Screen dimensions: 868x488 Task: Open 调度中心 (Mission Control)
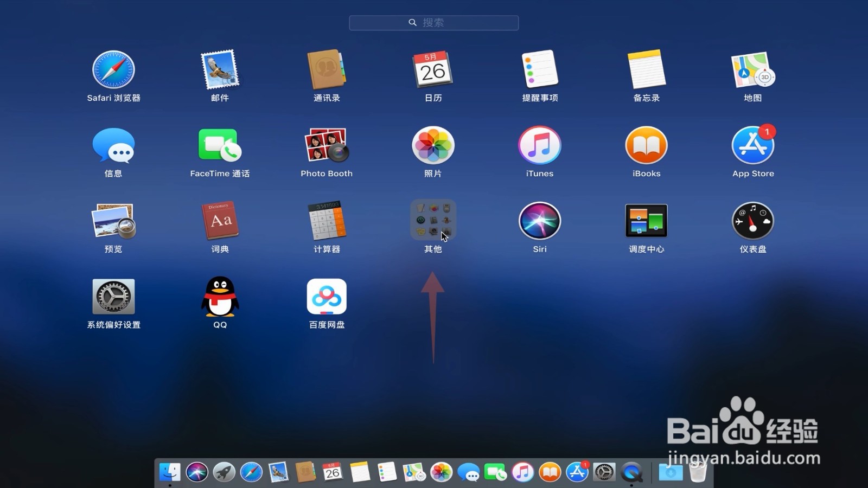(x=646, y=221)
